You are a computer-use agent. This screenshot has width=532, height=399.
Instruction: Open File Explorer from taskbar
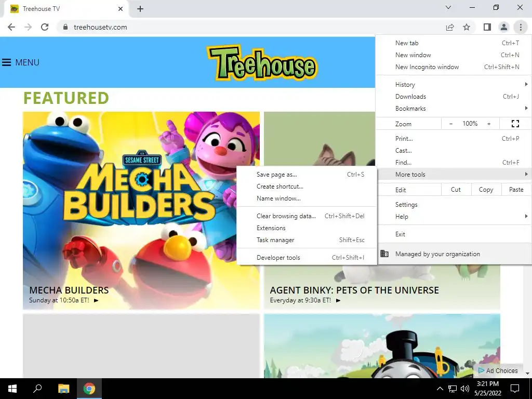point(63,389)
